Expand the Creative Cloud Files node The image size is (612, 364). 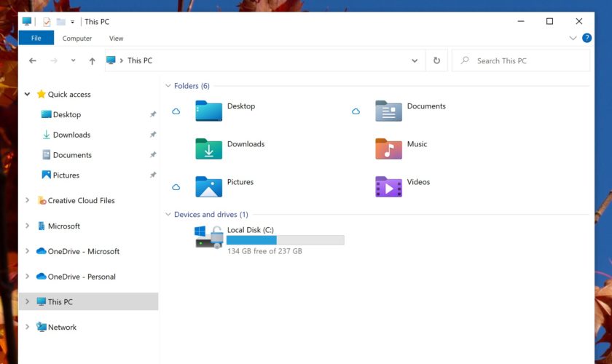pyautogui.click(x=28, y=200)
